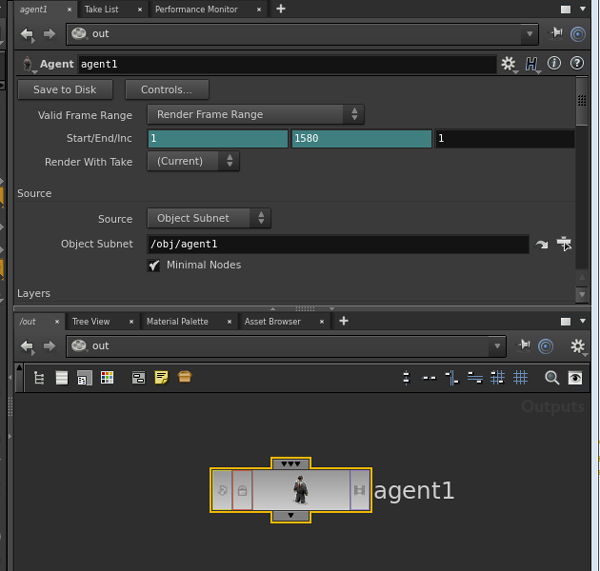
Task: Click the magnifier find node icon
Action: [x=552, y=378]
